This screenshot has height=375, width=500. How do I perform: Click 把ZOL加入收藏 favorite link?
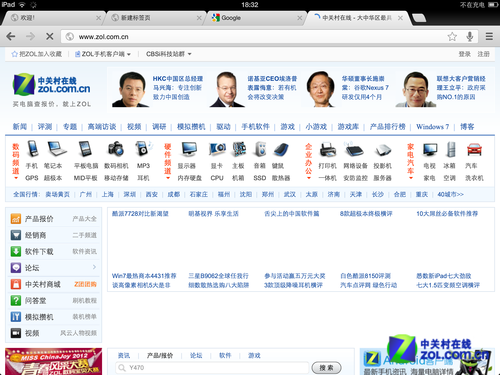pyautogui.click(x=37, y=54)
